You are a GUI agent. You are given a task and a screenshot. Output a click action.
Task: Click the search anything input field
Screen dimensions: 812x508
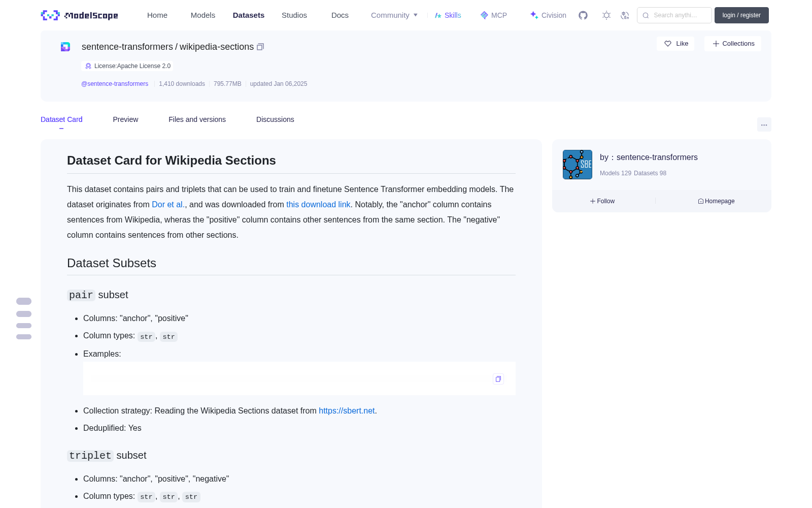pos(674,15)
